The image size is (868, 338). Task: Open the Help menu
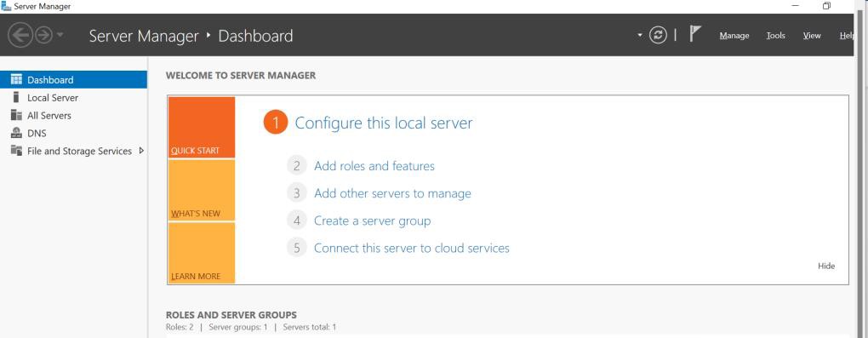[847, 36]
